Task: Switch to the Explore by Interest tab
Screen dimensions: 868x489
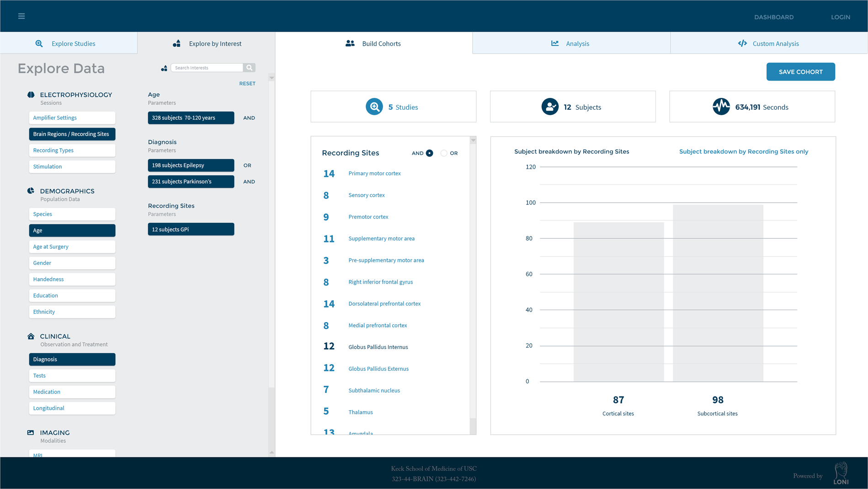Action: (x=206, y=43)
